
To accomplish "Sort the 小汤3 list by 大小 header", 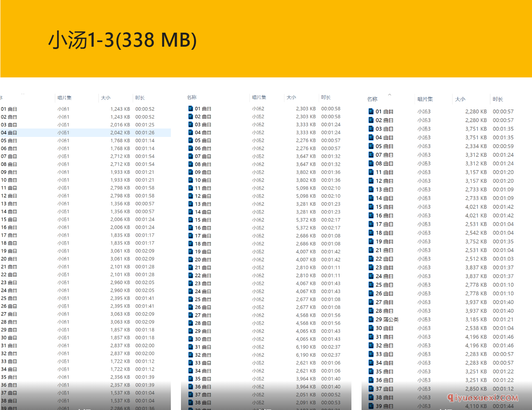I will (x=460, y=99).
